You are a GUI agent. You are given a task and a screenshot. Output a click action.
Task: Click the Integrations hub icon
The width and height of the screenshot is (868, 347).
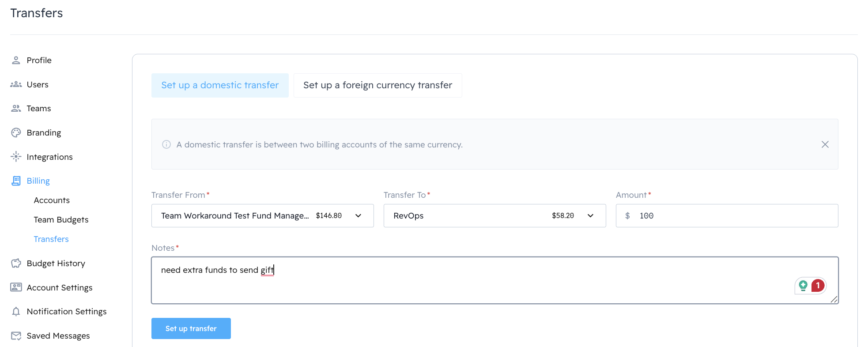click(16, 157)
